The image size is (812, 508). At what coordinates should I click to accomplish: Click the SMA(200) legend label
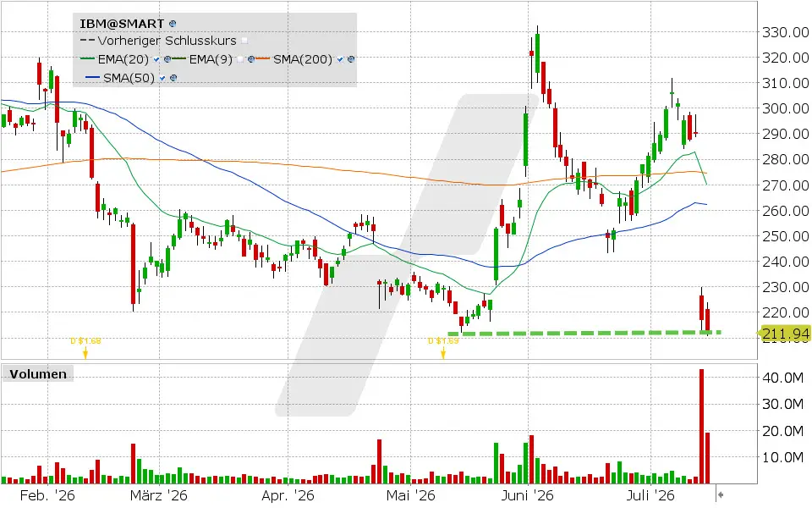pyautogui.click(x=303, y=59)
